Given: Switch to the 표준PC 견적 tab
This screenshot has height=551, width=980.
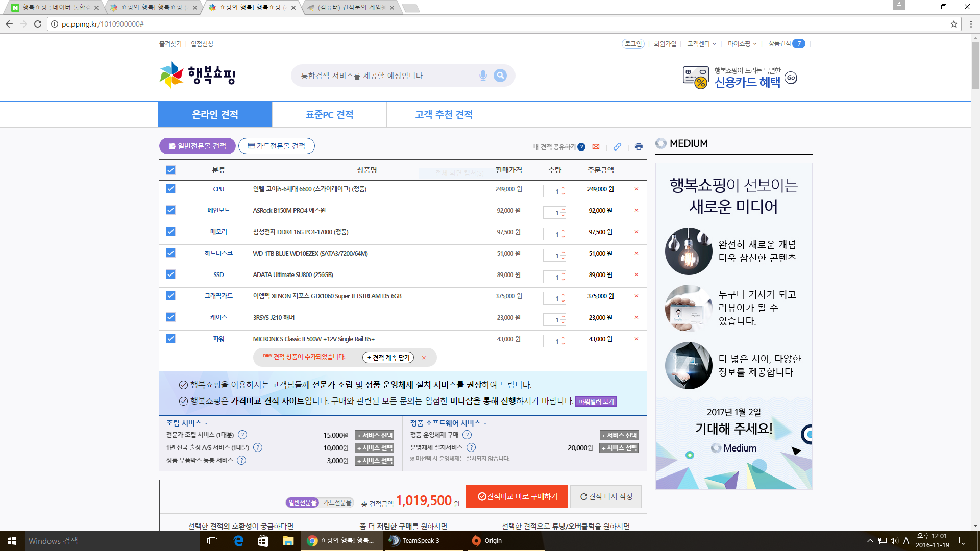Looking at the screenshot, I should [x=329, y=115].
